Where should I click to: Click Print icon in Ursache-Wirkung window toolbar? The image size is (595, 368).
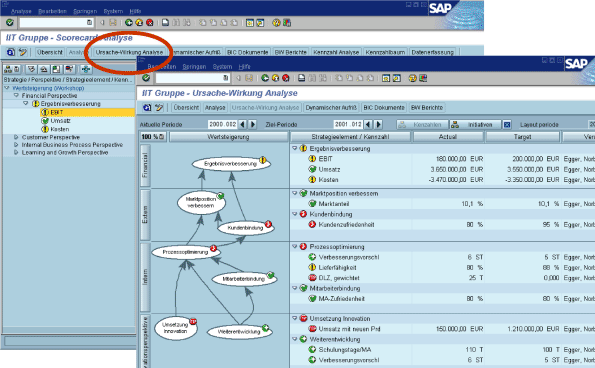pyautogui.click(x=301, y=78)
